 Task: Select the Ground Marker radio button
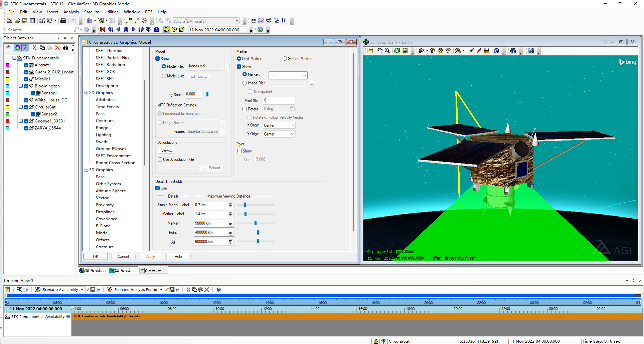(x=284, y=58)
